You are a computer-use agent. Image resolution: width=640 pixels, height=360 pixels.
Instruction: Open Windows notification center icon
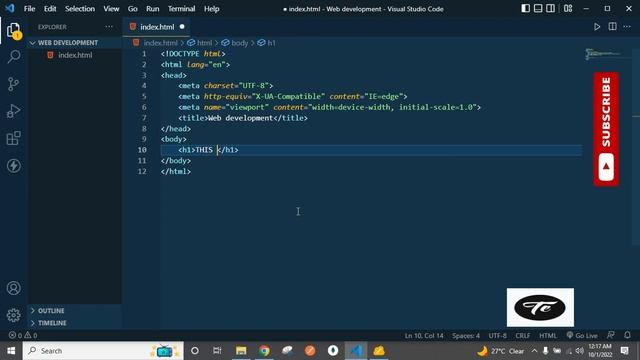point(624,351)
